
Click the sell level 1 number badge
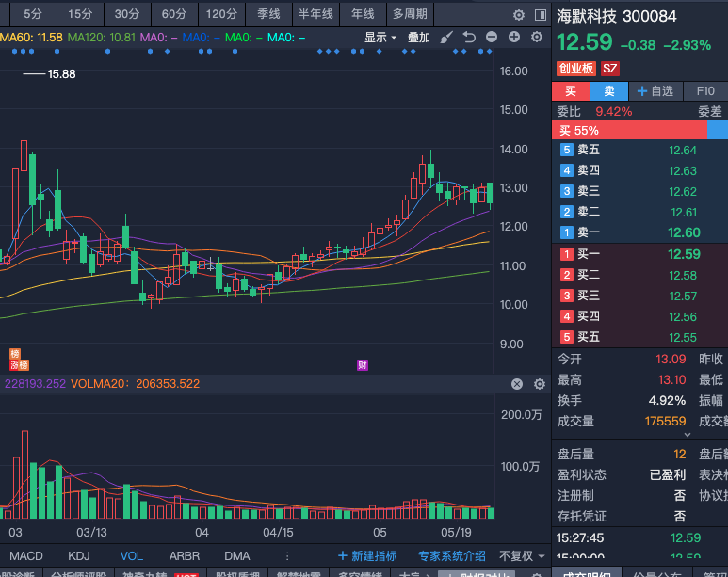click(x=566, y=232)
